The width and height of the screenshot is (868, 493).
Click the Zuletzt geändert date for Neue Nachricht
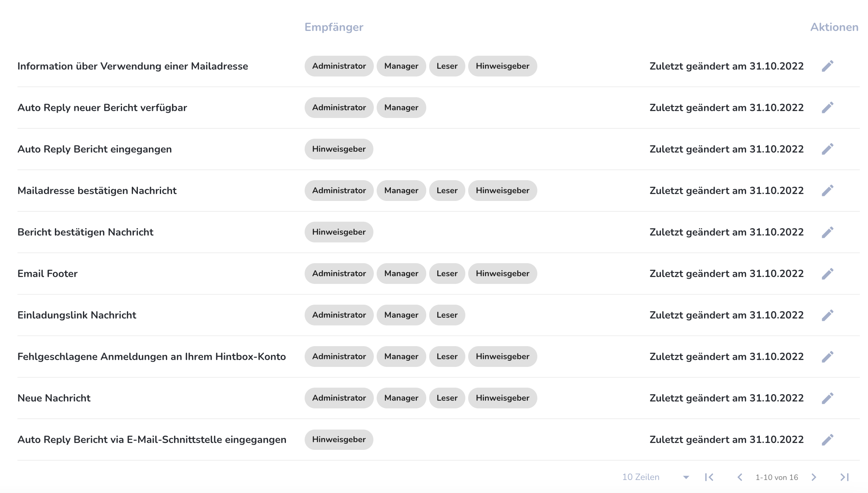click(x=726, y=398)
